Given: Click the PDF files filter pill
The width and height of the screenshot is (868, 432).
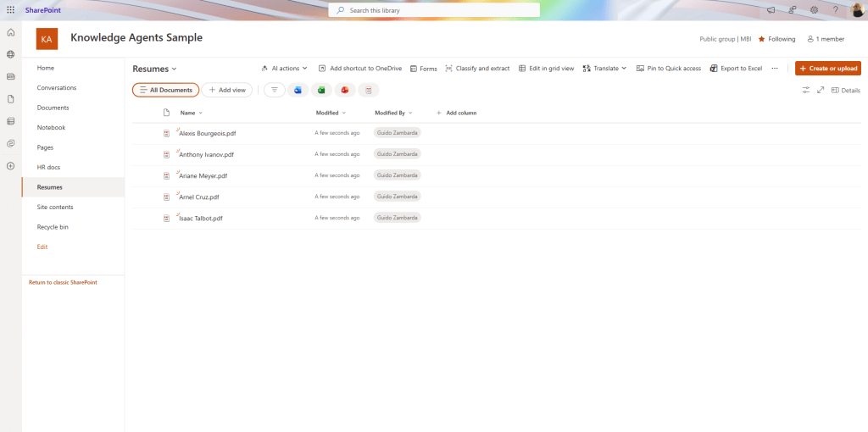Looking at the screenshot, I should pos(369,90).
